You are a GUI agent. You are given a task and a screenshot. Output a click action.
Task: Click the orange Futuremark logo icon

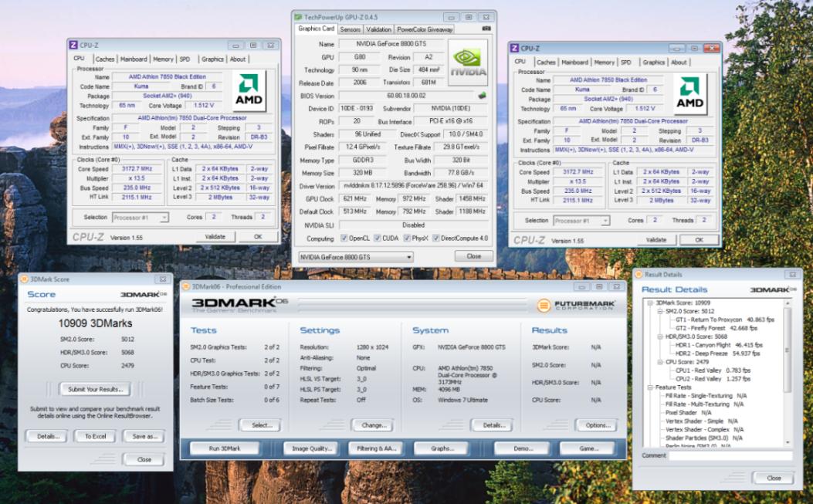[x=544, y=306]
